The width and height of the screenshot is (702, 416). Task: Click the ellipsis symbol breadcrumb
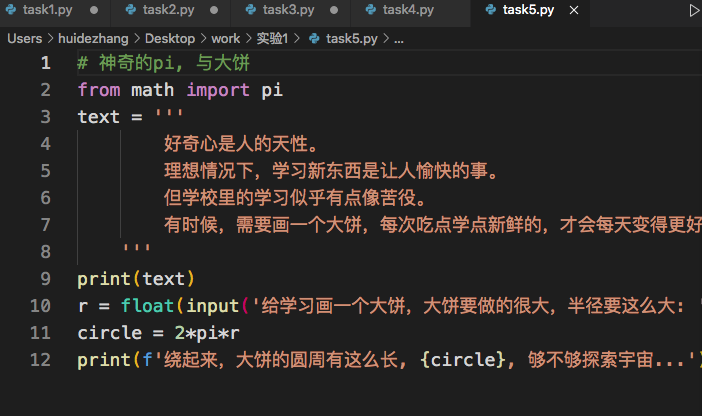pos(399,39)
